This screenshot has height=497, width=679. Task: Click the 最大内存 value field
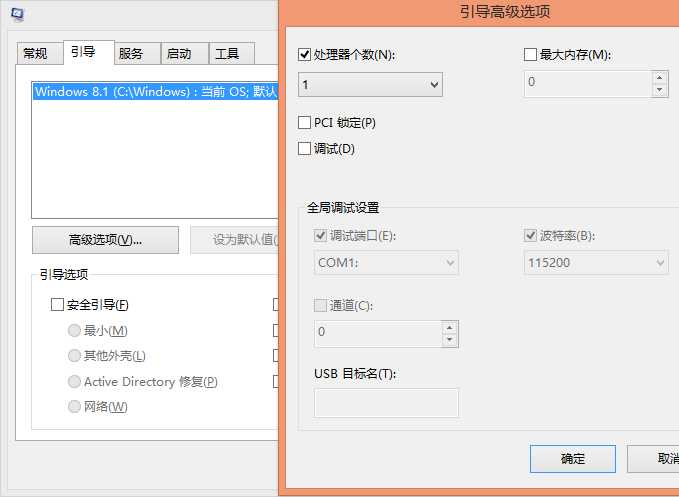pos(588,84)
